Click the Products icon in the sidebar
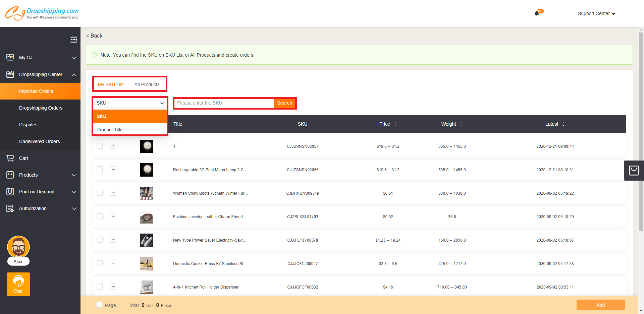This screenshot has height=314, width=644. (10, 175)
